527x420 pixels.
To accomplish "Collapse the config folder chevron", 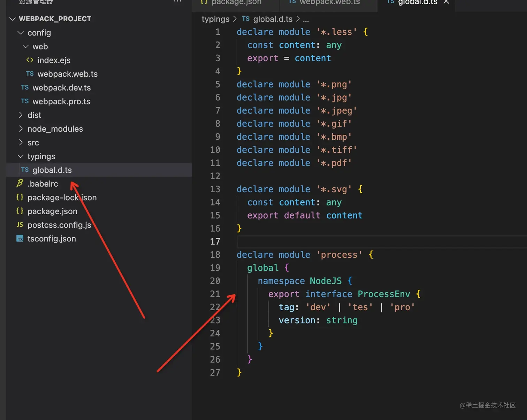I will pyautogui.click(x=21, y=33).
